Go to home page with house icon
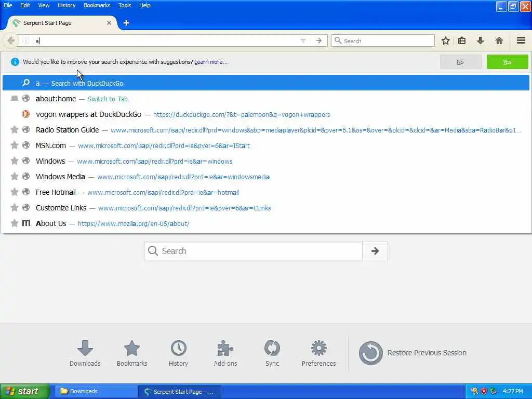The width and height of the screenshot is (532, 399). (499, 41)
